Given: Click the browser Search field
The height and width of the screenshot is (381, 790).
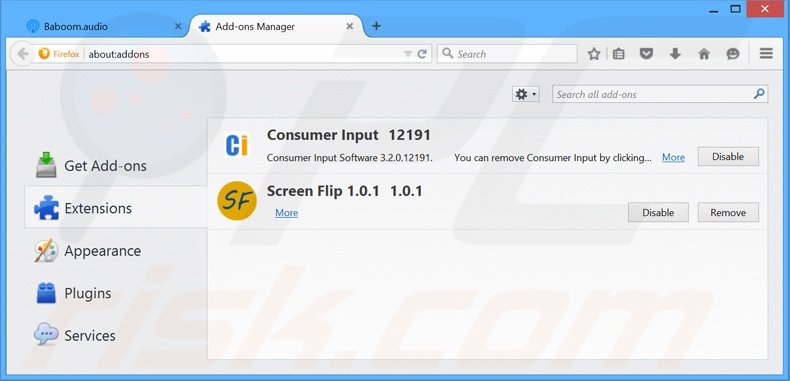Looking at the screenshot, I should (507, 54).
